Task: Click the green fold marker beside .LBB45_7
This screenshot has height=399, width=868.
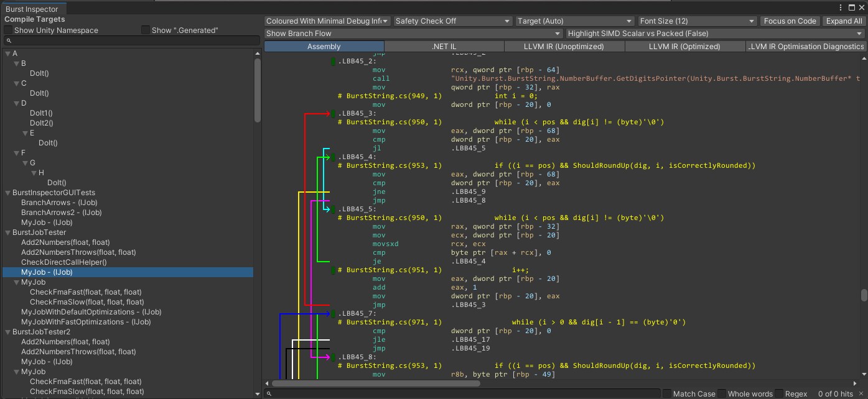Action: click(x=334, y=314)
